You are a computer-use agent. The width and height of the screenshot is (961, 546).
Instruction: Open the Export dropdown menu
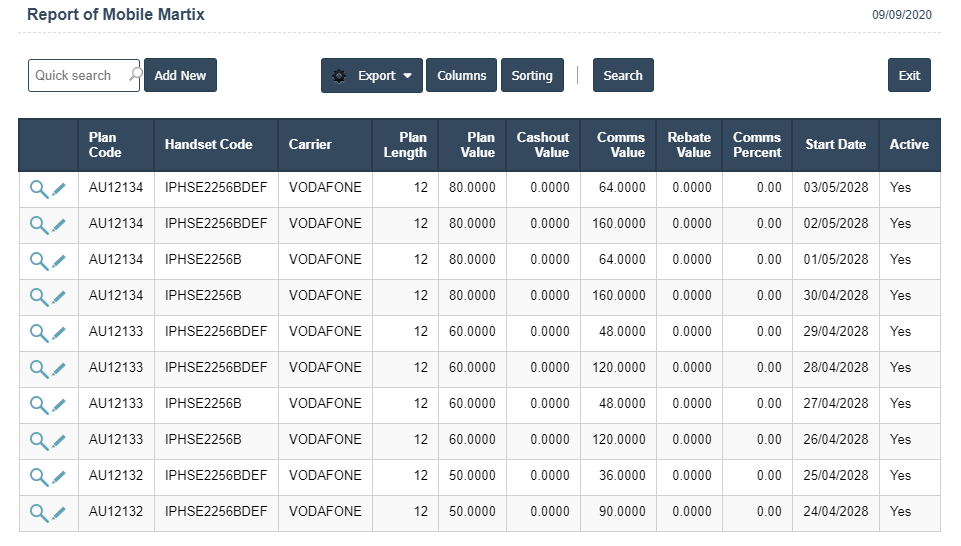372,76
